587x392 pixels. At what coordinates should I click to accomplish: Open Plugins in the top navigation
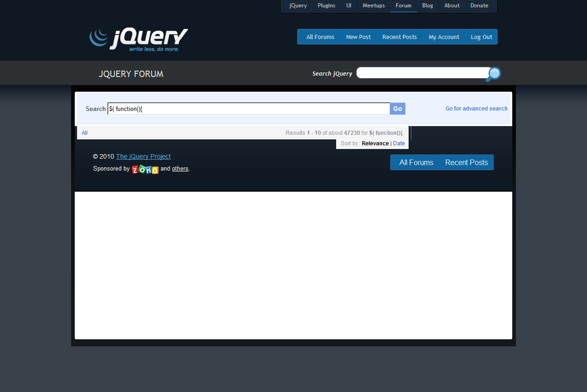[x=327, y=6]
